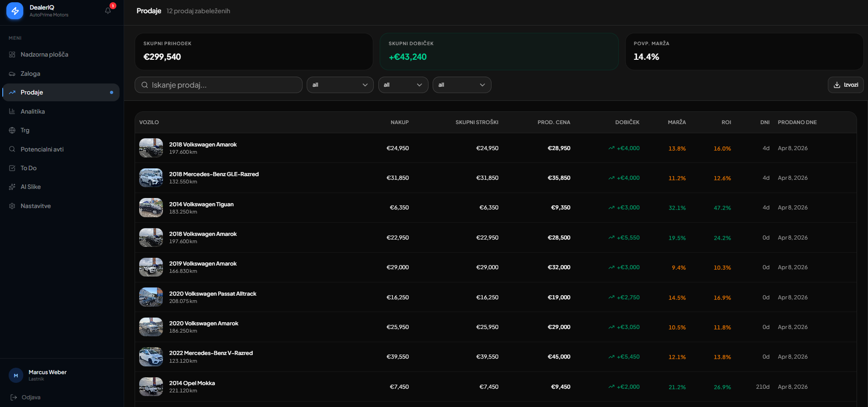Expand the first 'all' filter dropdown
The width and height of the screenshot is (868, 407).
click(x=340, y=85)
